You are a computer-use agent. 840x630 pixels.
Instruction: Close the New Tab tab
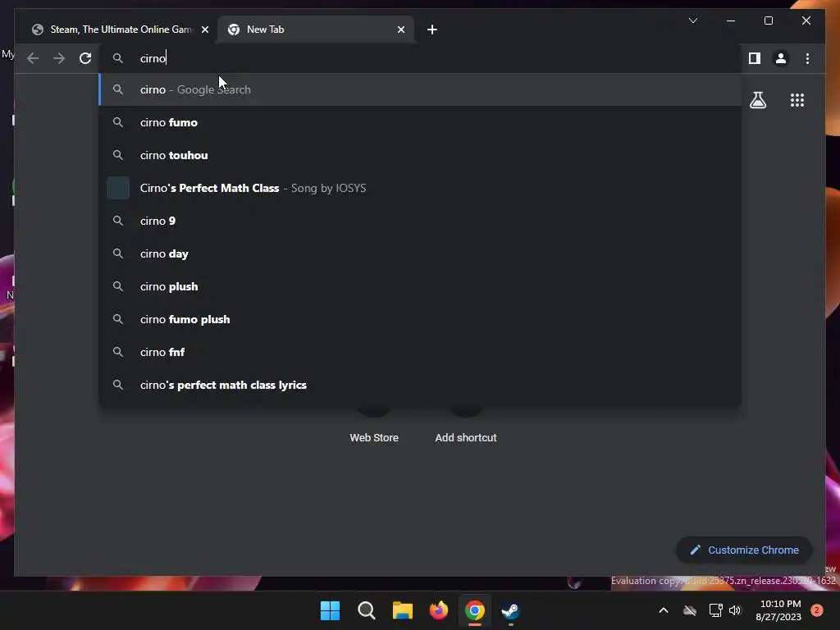point(400,30)
